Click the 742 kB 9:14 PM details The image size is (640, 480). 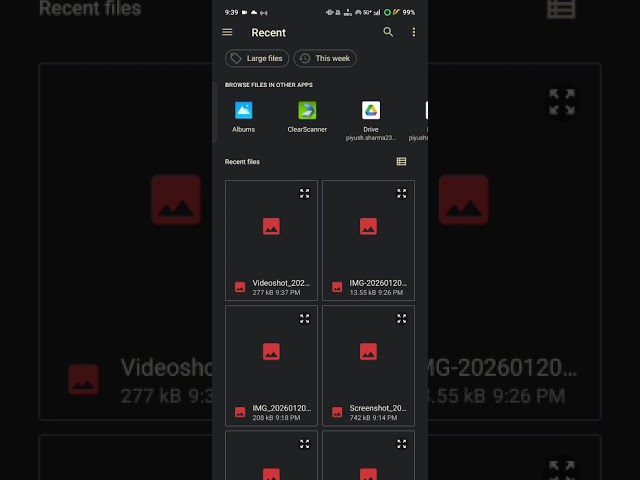point(373,418)
